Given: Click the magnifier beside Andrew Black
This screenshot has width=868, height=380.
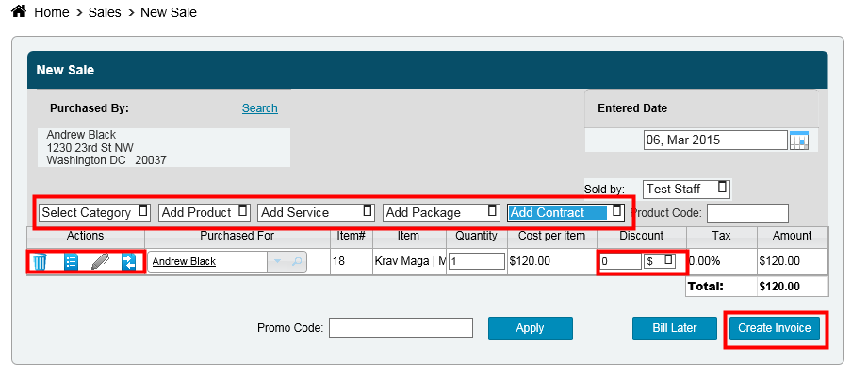Looking at the screenshot, I should coord(296,261).
